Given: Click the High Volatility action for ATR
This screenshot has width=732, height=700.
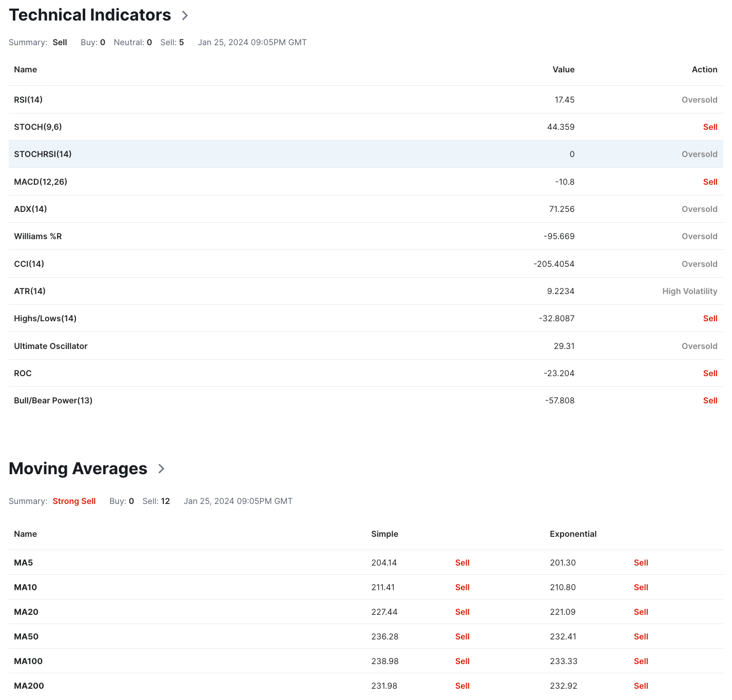Looking at the screenshot, I should click(690, 291).
